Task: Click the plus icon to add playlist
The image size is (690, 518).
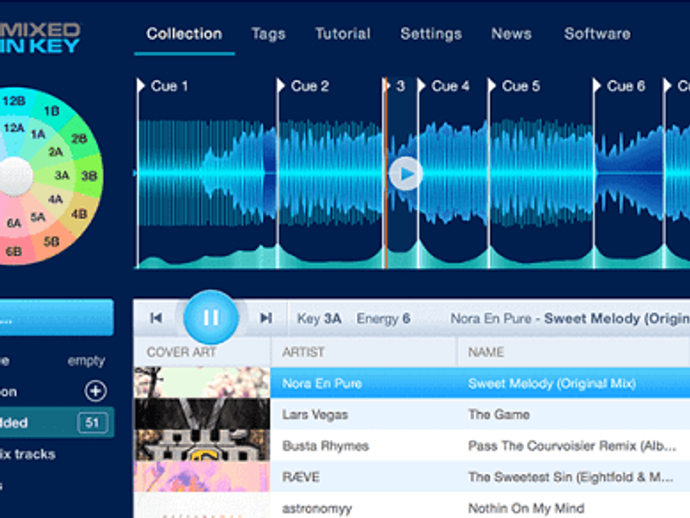Action: (x=95, y=391)
